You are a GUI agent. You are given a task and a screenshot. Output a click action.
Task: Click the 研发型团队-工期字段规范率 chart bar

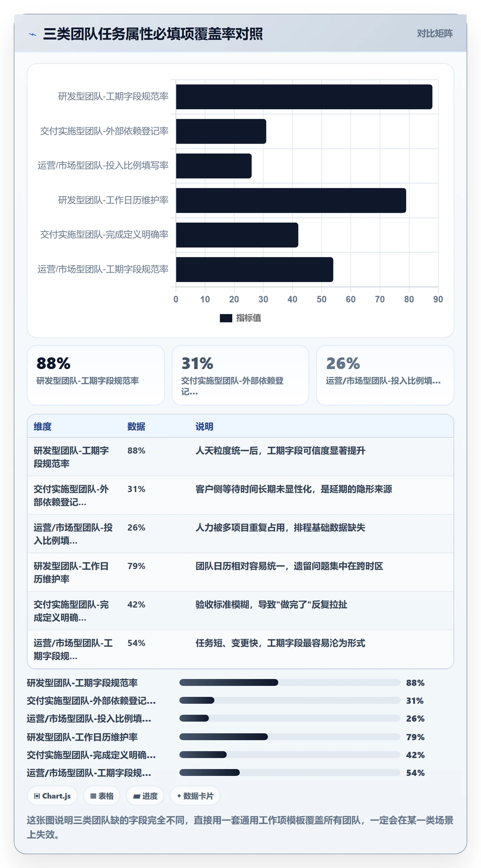304,97
